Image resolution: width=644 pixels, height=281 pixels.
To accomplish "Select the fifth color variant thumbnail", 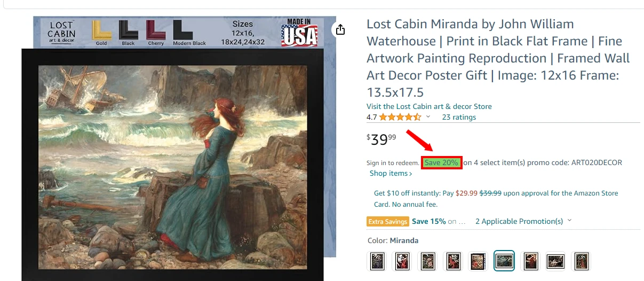I will pos(479,261).
